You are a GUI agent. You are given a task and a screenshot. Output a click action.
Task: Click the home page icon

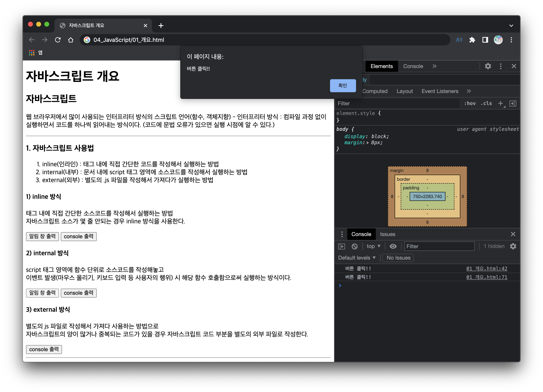point(71,40)
